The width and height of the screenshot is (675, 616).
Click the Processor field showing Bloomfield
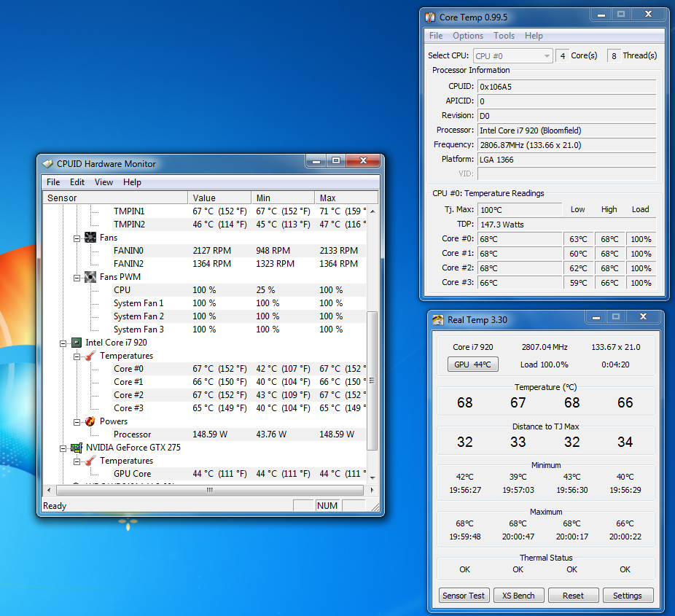coord(566,130)
